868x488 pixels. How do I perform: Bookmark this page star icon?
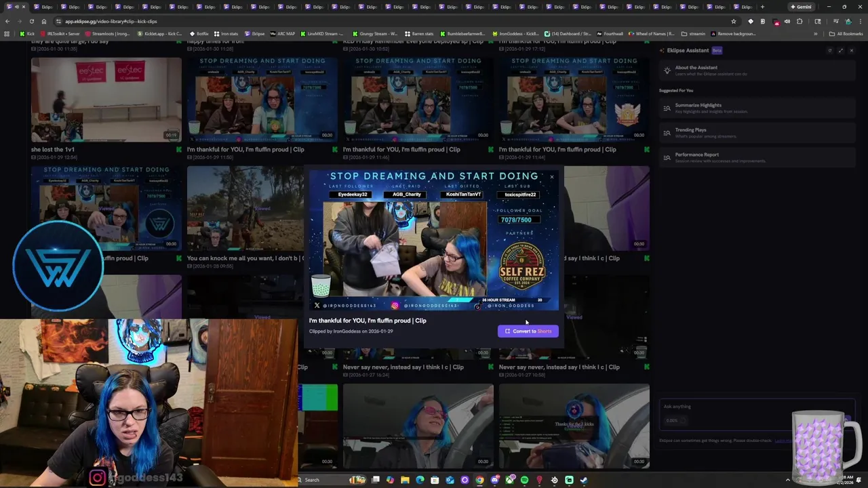coord(733,21)
